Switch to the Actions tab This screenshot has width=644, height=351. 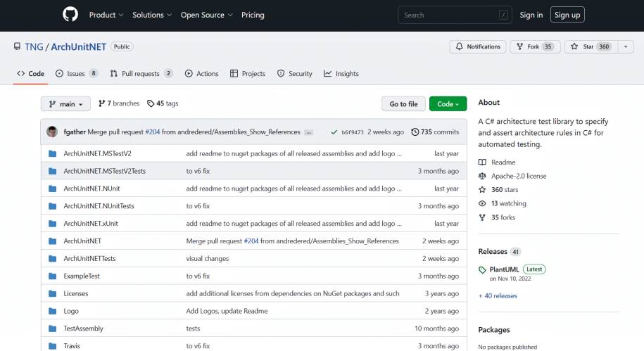click(x=202, y=73)
